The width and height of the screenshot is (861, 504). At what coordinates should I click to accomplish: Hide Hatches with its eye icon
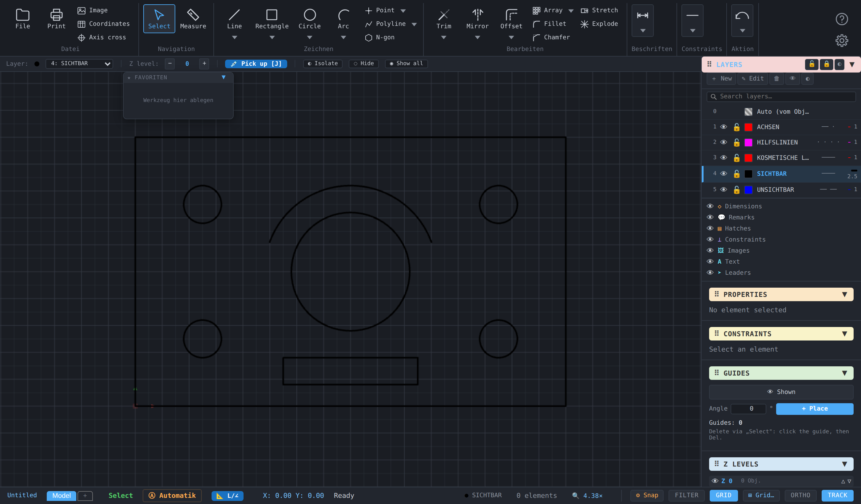(x=710, y=228)
